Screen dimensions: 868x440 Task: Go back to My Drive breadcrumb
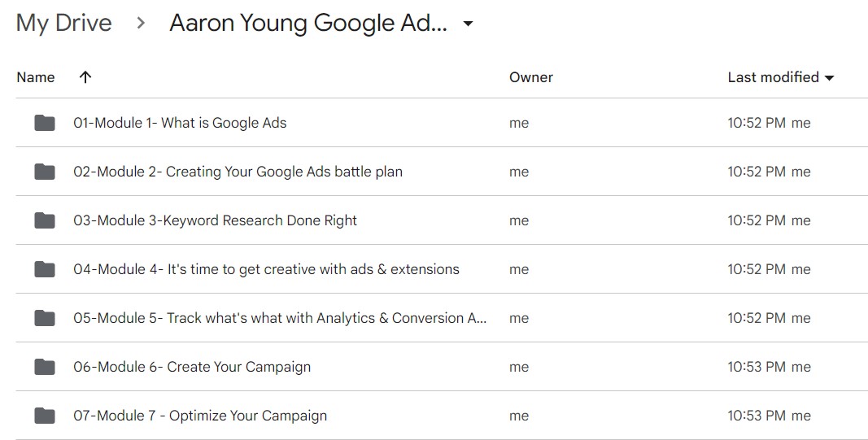point(63,24)
